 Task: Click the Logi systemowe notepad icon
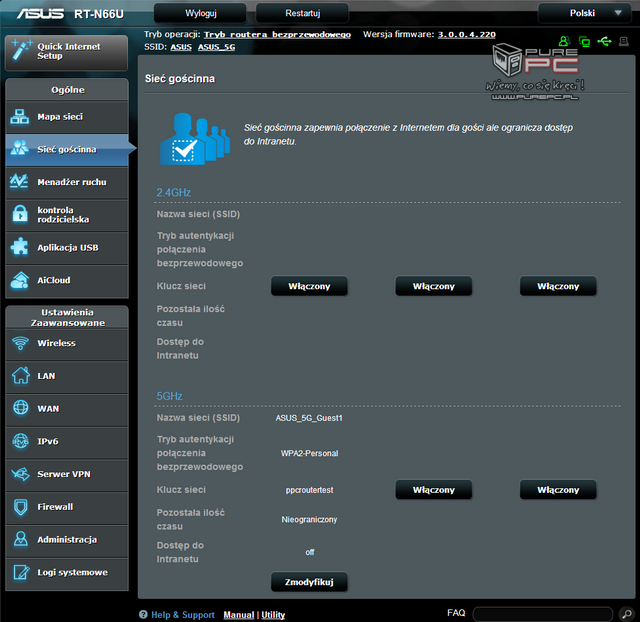[x=21, y=572]
